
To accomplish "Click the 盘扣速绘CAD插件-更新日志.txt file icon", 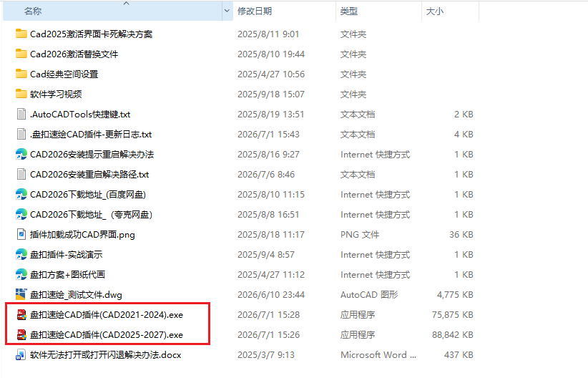I will (21, 134).
